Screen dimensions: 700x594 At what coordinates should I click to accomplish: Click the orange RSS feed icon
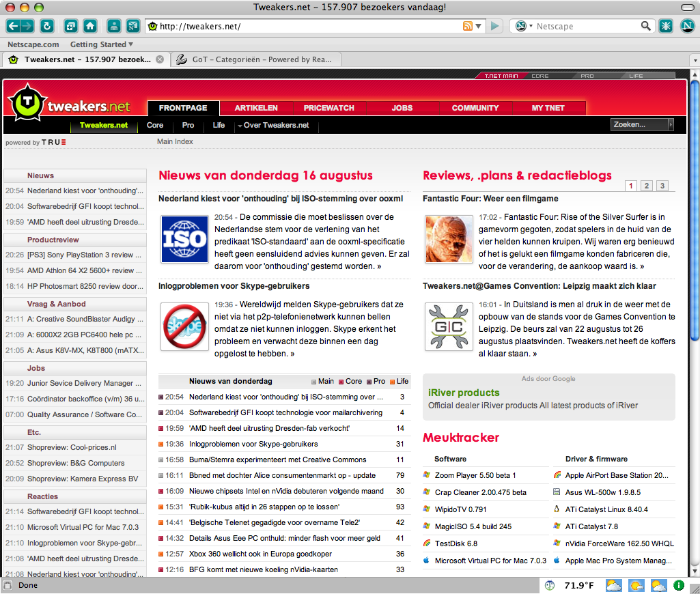point(467,26)
